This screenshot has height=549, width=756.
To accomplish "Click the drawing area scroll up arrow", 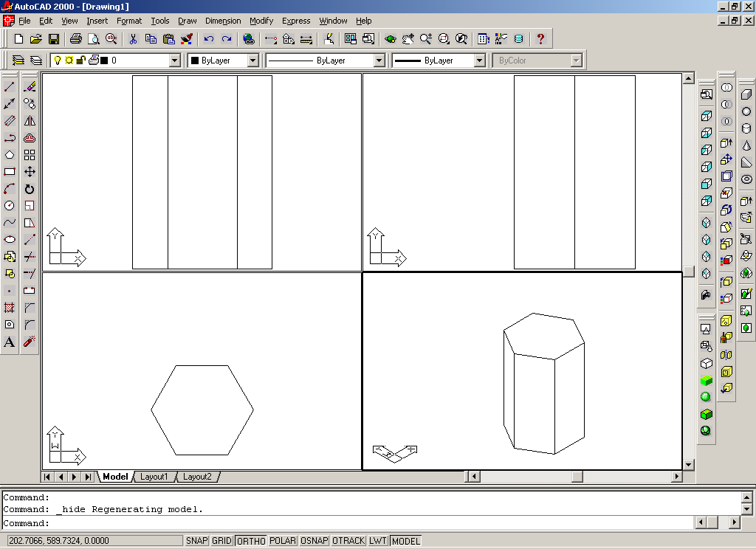I will point(689,78).
